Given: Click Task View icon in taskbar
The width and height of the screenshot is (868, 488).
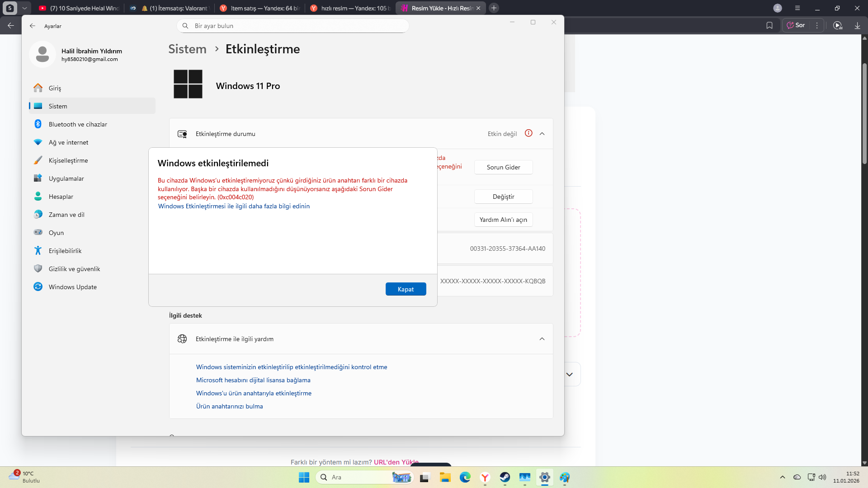Looking at the screenshot, I should (425, 477).
